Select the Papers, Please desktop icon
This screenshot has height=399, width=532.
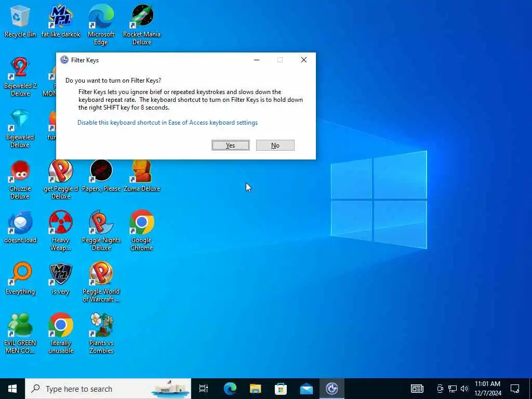[101, 176]
